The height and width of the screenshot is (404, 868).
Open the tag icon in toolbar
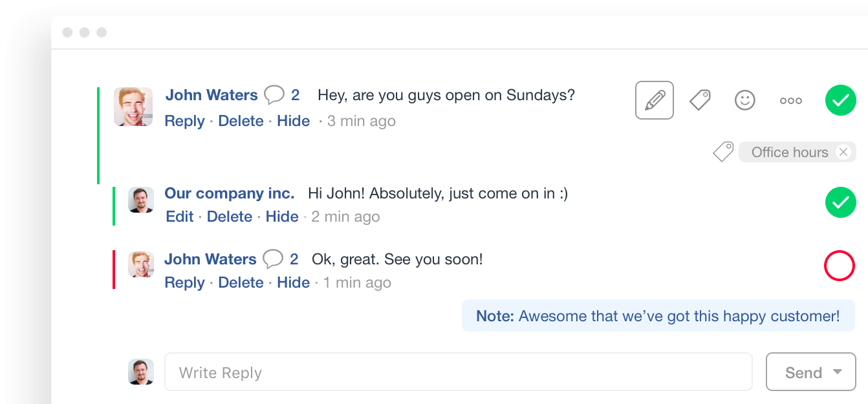pos(700,100)
